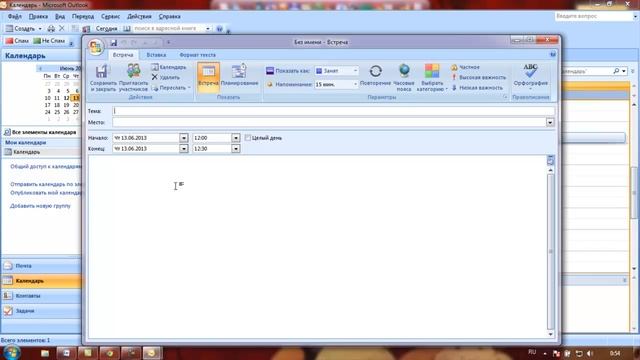Click the Создать new item button

tap(20, 29)
